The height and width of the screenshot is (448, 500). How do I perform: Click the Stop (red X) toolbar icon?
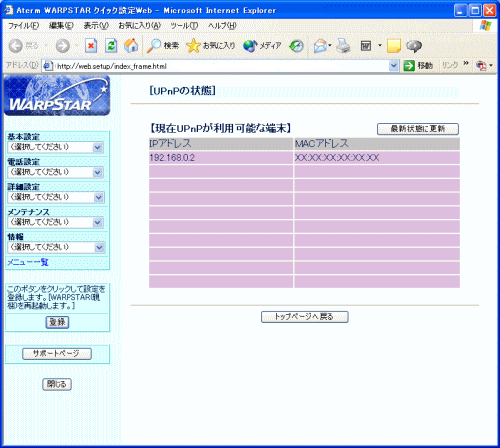pyautogui.click(x=91, y=46)
